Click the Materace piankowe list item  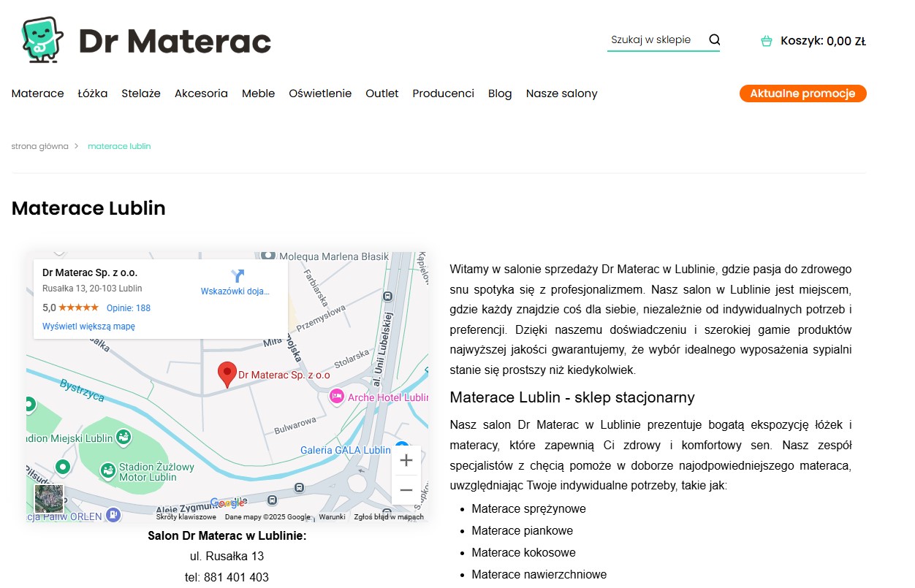(x=523, y=531)
